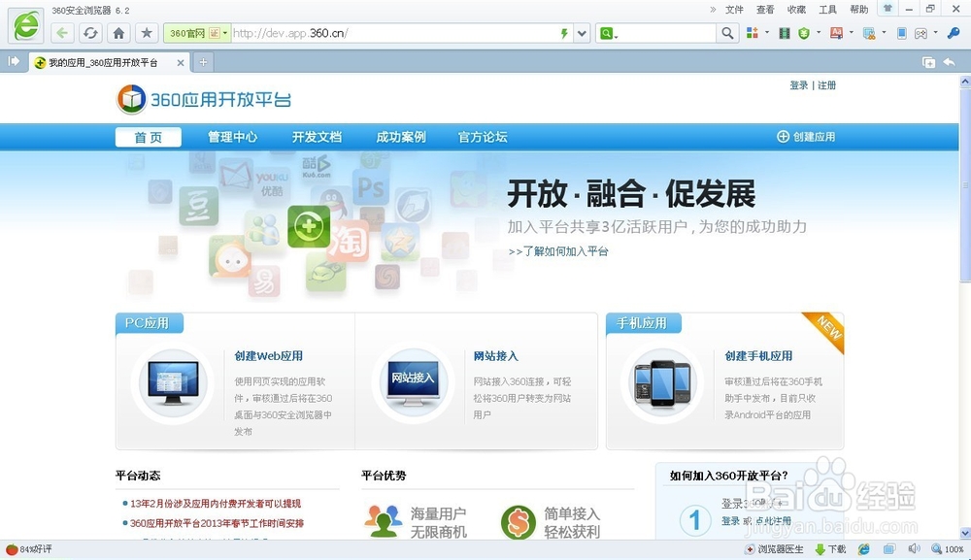Open the 查看 menu
Screen dimensions: 971x560
click(765, 10)
